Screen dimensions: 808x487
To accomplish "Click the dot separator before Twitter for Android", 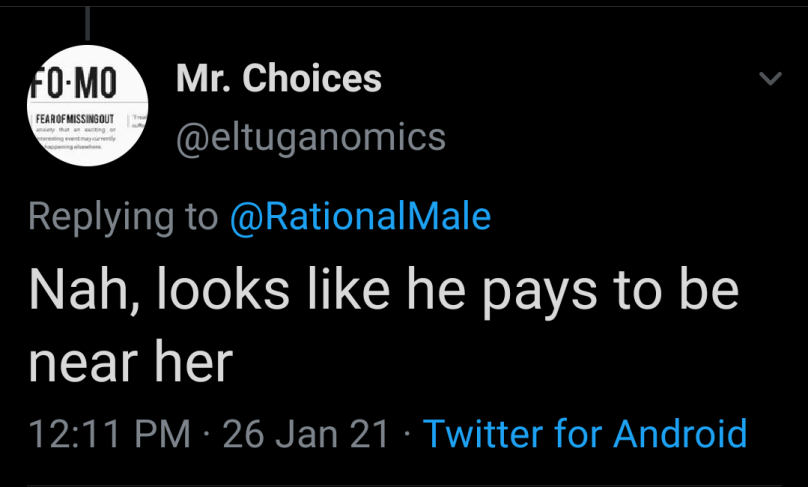I will click(x=408, y=434).
